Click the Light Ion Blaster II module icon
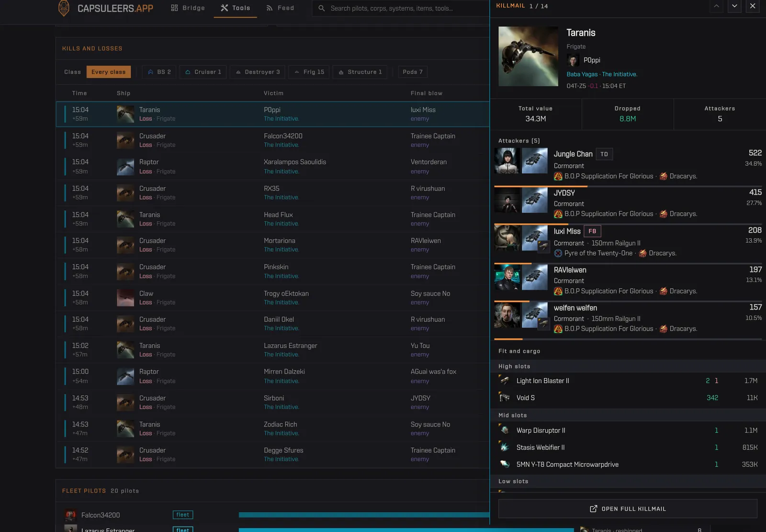Image resolution: width=766 pixels, height=532 pixels. [505, 381]
